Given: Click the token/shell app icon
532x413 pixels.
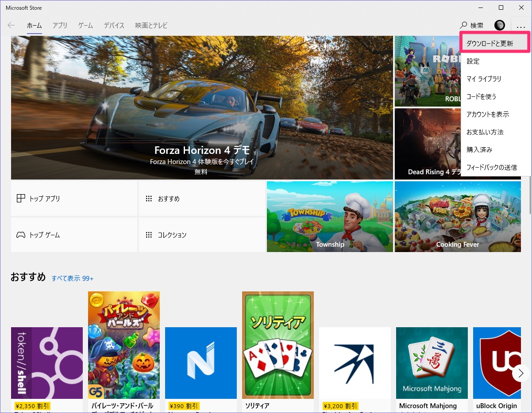Looking at the screenshot, I should click(47, 363).
